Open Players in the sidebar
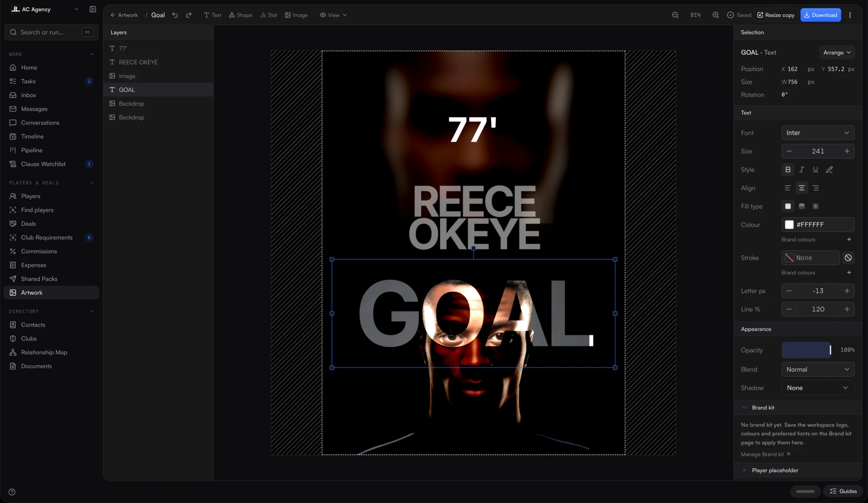 [x=52, y=196]
